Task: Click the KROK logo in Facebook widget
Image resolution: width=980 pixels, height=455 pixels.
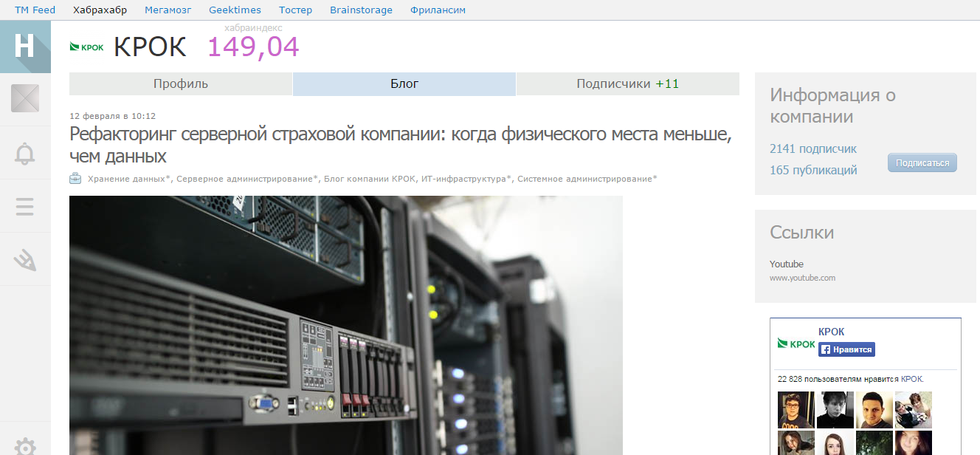Action: [796, 343]
